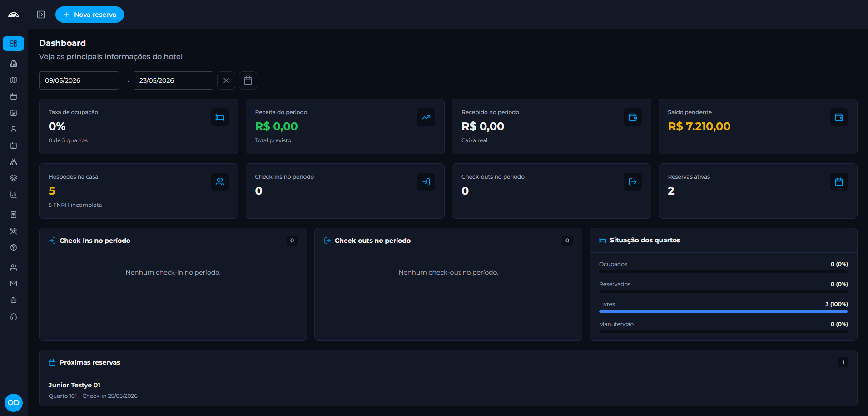868x416 pixels.
Task: Click 'Quarto 101' text
Action: pos(63,396)
